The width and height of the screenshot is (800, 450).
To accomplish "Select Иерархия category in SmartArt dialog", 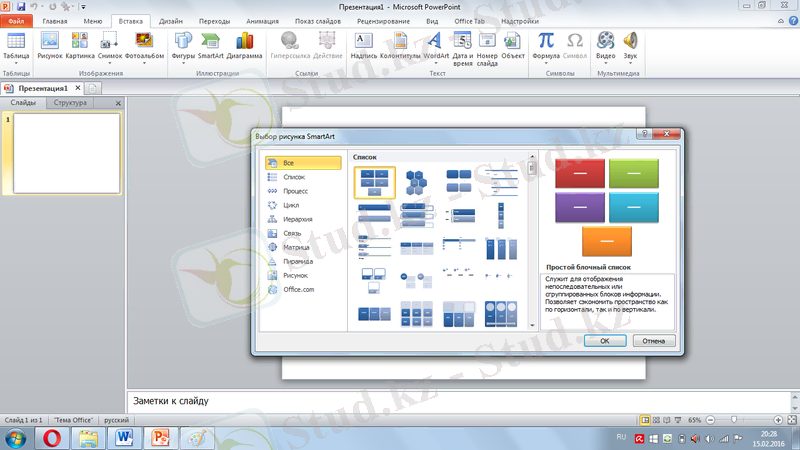I will click(x=303, y=219).
